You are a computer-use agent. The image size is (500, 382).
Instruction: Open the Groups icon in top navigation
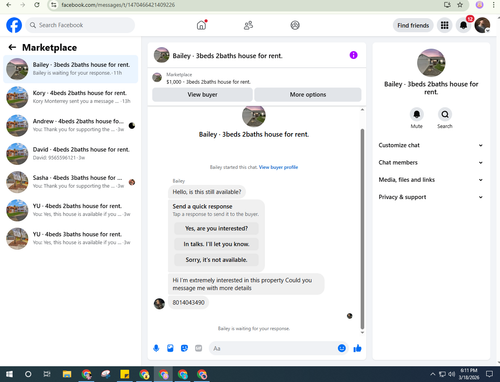click(295, 25)
